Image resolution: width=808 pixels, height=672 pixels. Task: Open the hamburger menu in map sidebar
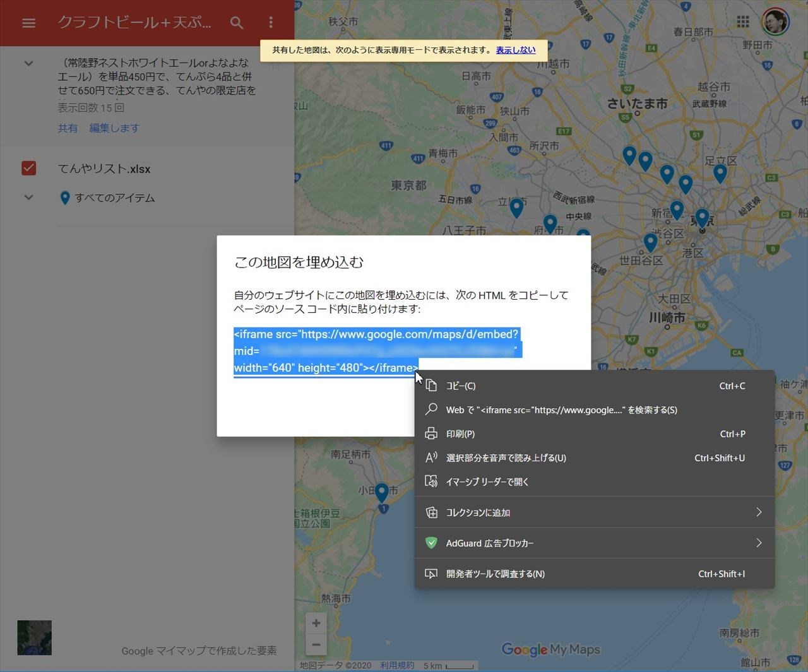click(28, 23)
